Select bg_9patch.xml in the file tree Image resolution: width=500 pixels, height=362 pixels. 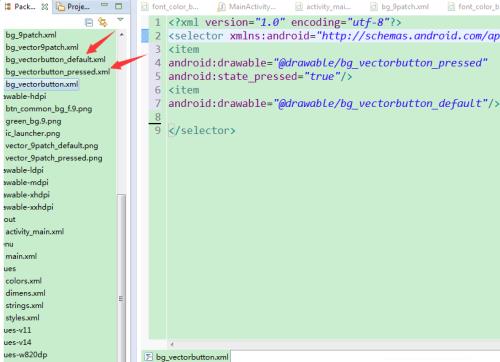point(31,35)
